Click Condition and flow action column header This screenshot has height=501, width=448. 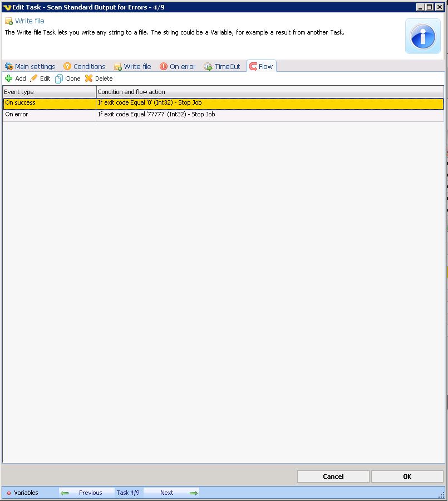[270, 92]
